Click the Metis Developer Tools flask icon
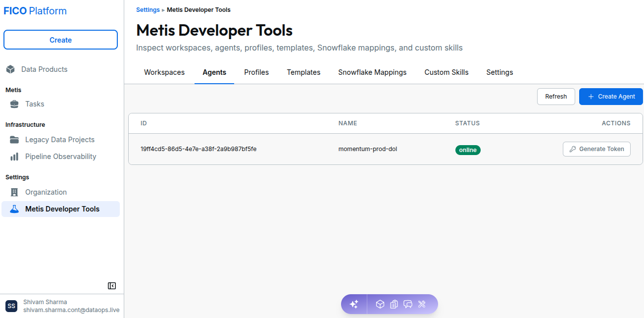Screen dimensions: 644x318 pos(14,209)
